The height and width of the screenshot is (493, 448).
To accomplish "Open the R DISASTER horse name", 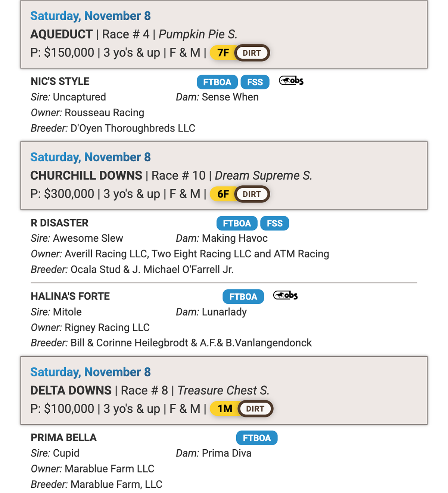I will [x=60, y=223].
